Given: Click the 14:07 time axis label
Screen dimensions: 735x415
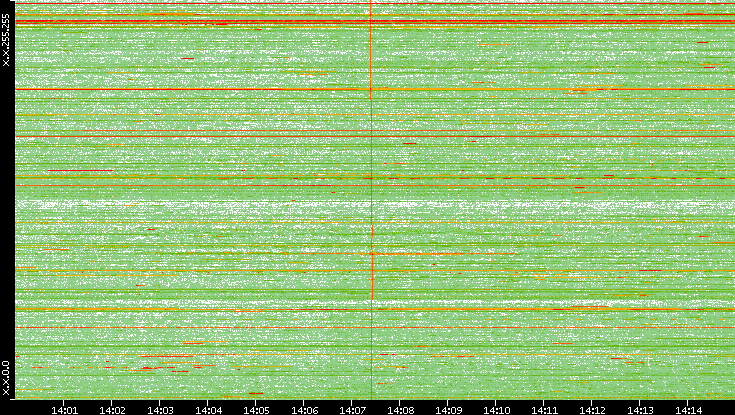Looking at the screenshot, I should pos(352,410).
